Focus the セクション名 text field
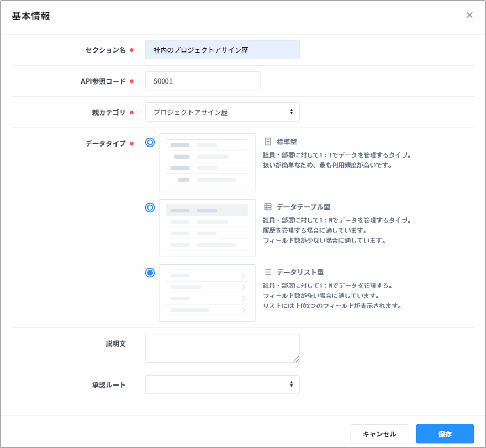The image size is (486, 448). (222, 50)
